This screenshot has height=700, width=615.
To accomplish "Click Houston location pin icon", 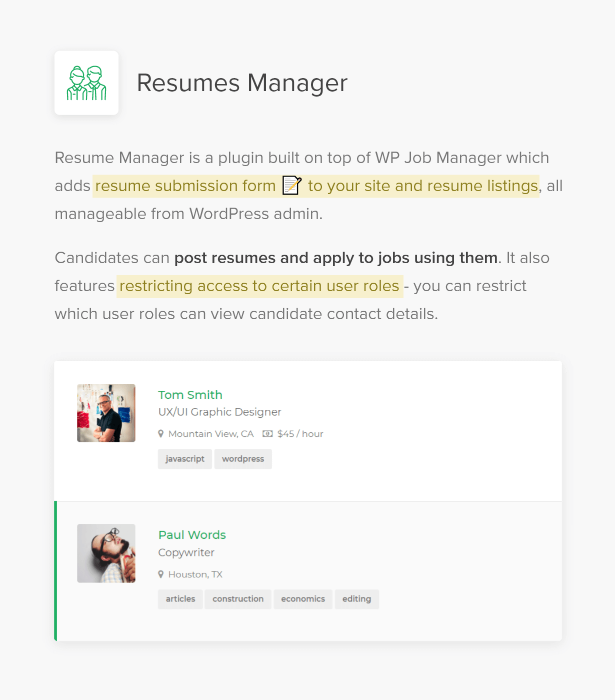I will [x=161, y=574].
